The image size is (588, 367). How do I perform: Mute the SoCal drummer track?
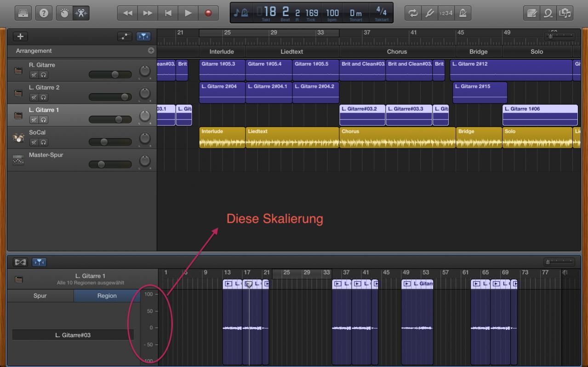coord(34,142)
